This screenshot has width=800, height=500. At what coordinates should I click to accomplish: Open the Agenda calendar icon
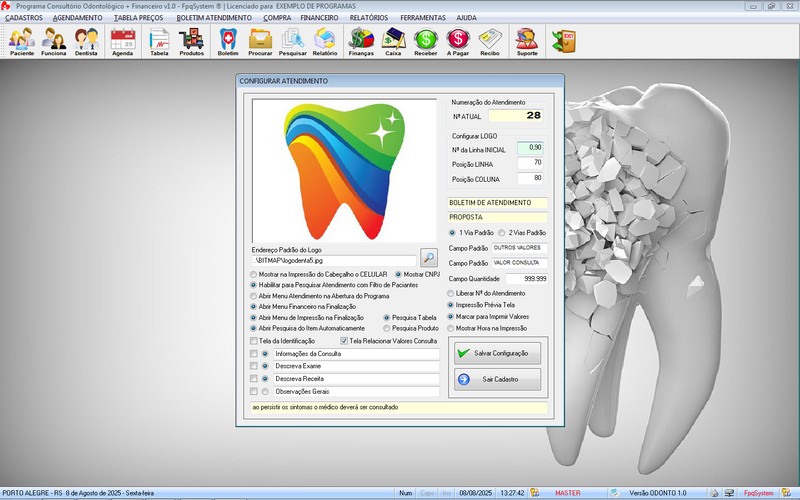coord(123,41)
